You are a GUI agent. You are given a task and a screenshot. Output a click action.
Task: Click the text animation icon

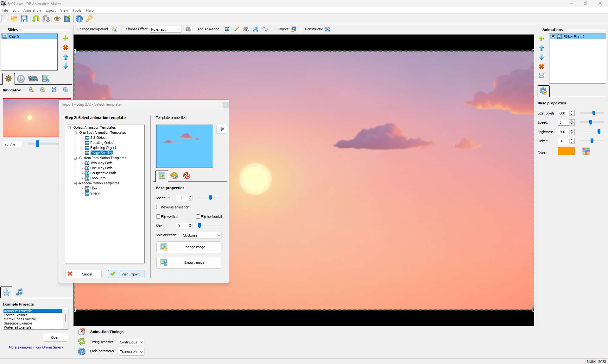[256, 29]
